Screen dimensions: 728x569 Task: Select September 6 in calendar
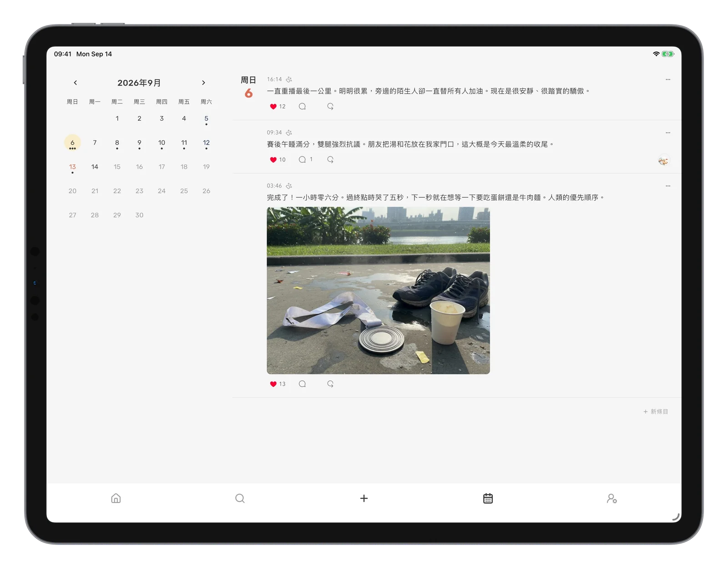(72, 143)
